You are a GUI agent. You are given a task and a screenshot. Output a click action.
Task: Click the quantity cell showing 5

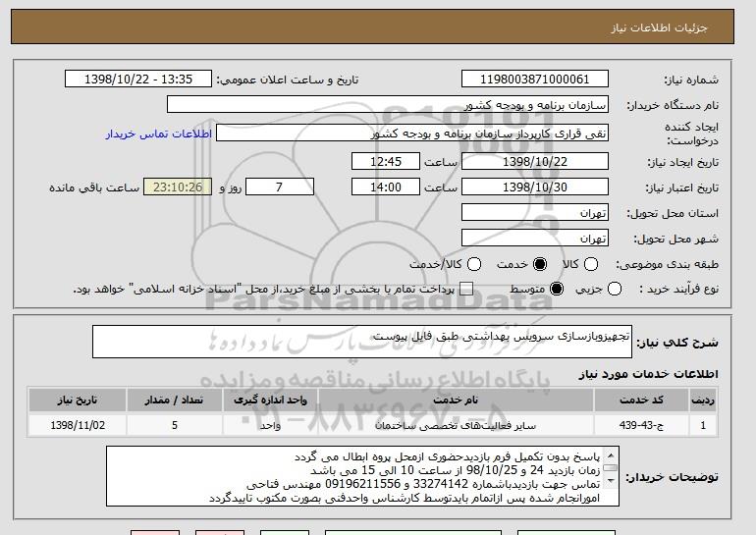point(174,425)
